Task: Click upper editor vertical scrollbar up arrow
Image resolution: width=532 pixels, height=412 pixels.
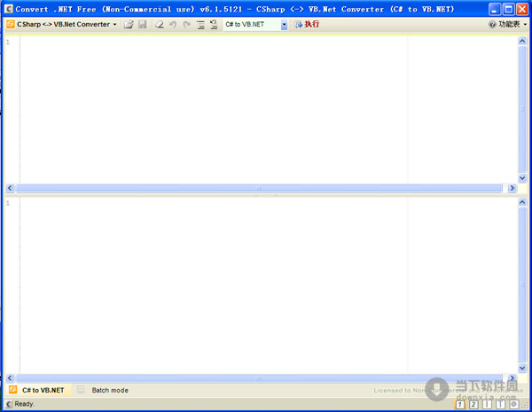Action: (522, 41)
